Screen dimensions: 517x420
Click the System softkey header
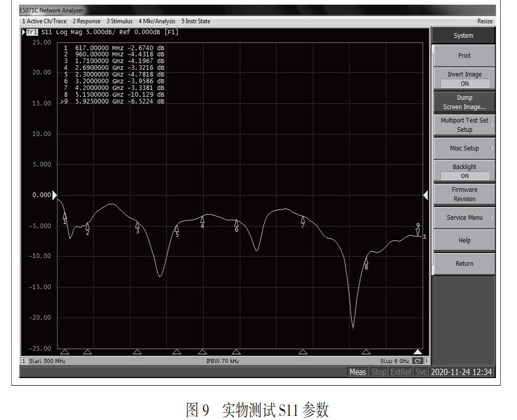(463, 36)
